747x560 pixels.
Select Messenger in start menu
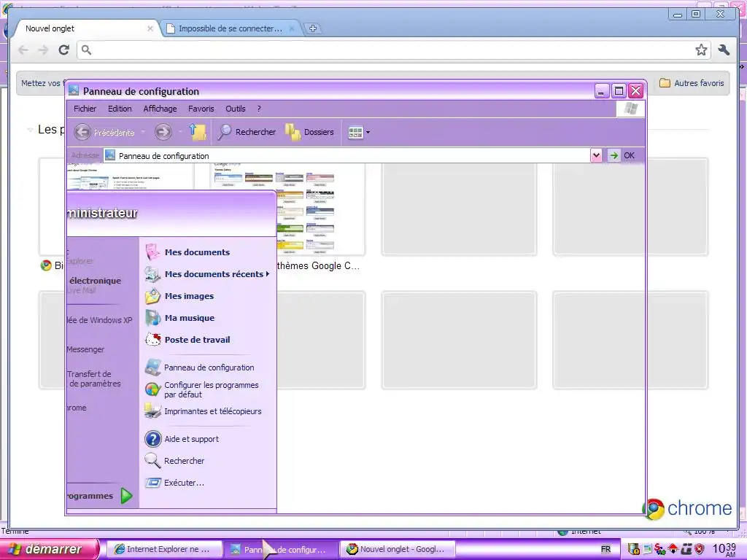pos(85,349)
